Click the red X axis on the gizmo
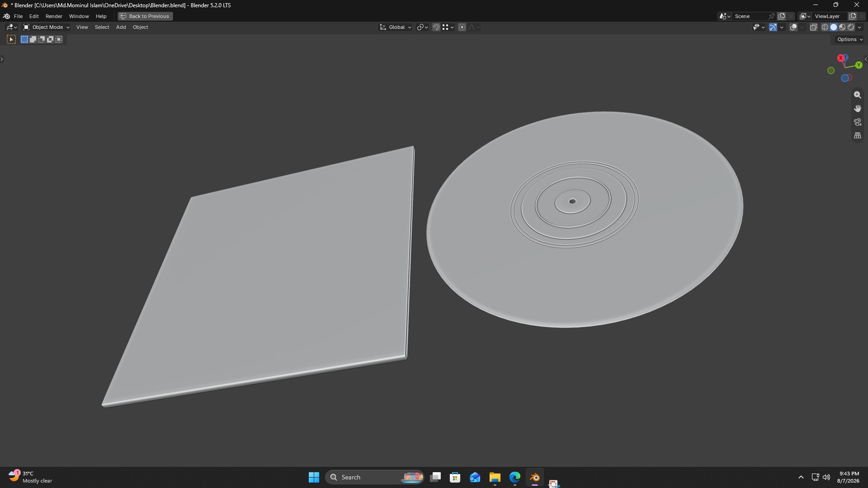Viewport: 868px width, 488px height. pyautogui.click(x=841, y=58)
